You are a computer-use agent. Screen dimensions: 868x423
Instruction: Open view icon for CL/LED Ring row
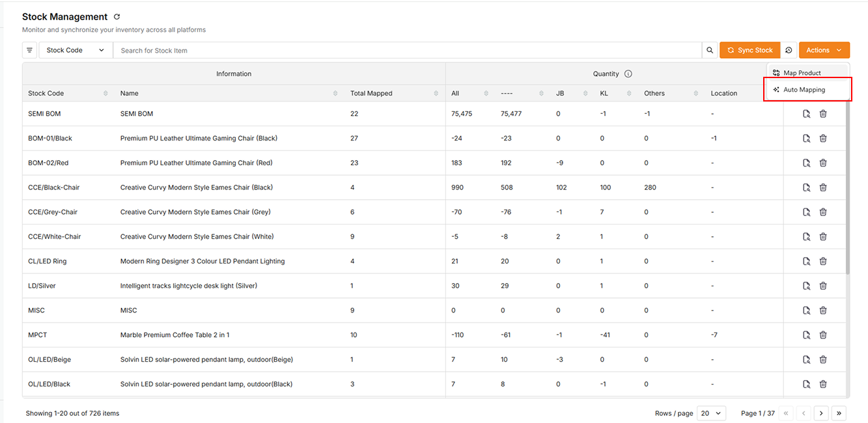click(x=806, y=261)
